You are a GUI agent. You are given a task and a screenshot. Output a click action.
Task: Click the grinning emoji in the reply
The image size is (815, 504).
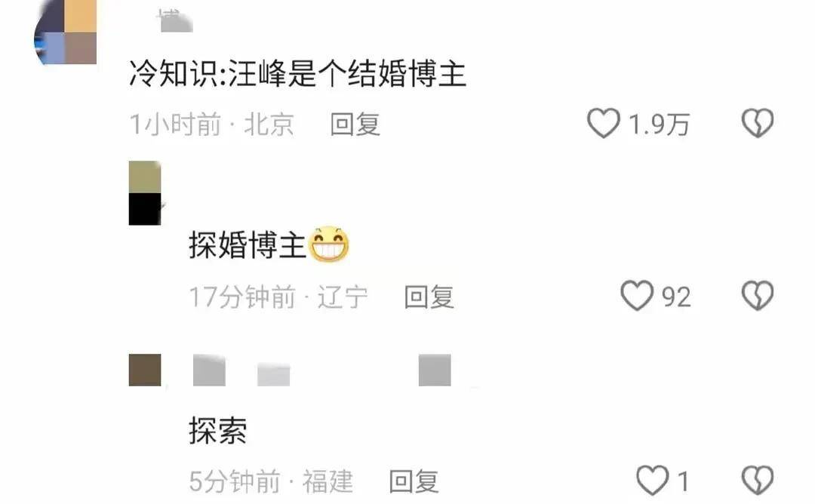[x=329, y=244]
